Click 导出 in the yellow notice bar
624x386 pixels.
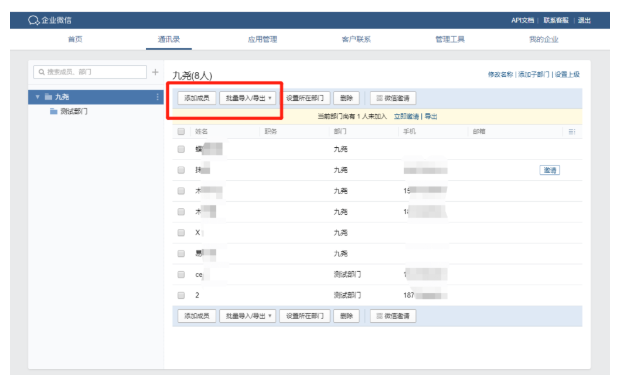pos(431,116)
